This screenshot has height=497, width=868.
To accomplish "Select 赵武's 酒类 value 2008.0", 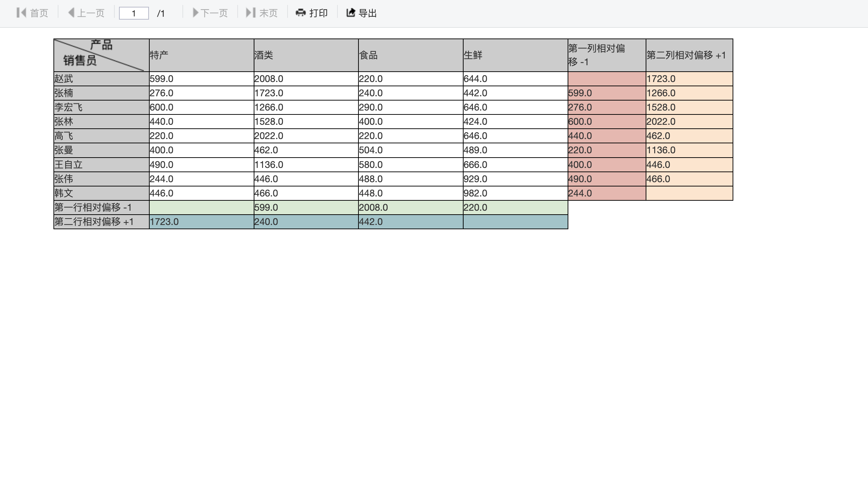I will point(306,79).
